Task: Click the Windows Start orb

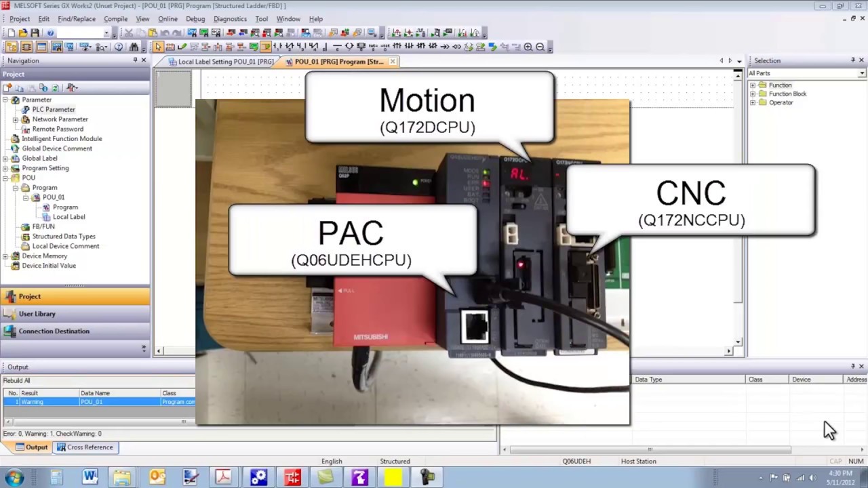Action: click(14, 477)
